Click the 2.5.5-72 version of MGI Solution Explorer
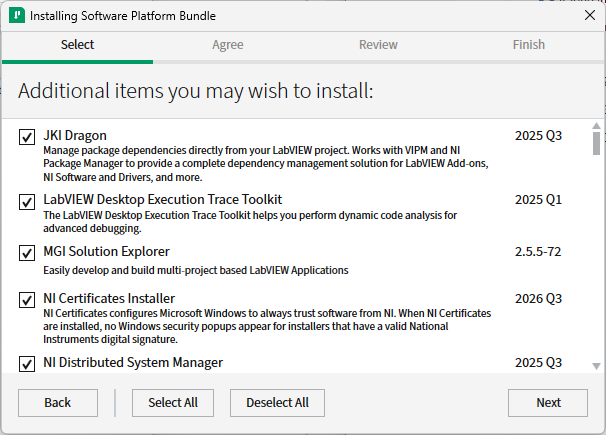The height and width of the screenshot is (435, 606). coord(538,252)
